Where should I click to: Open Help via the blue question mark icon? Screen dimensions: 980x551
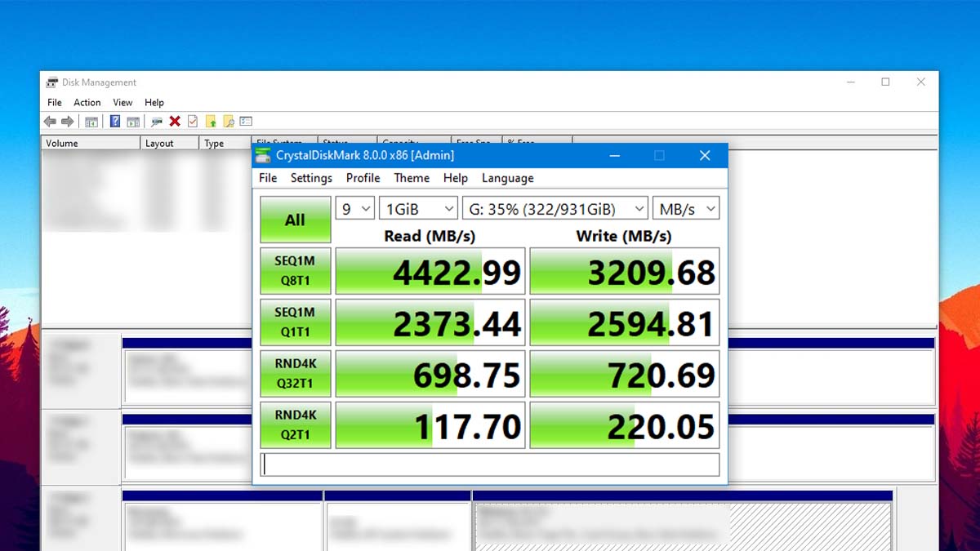(115, 122)
